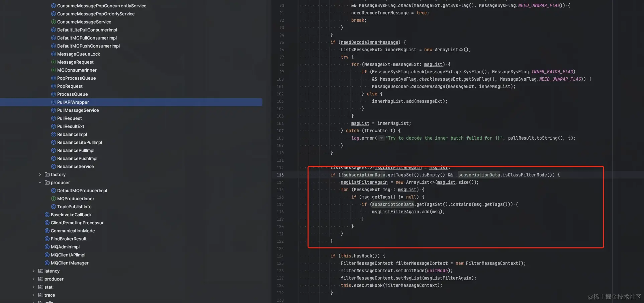Click the PopRequest class icon
The image size is (644, 303).
(x=54, y=86)
